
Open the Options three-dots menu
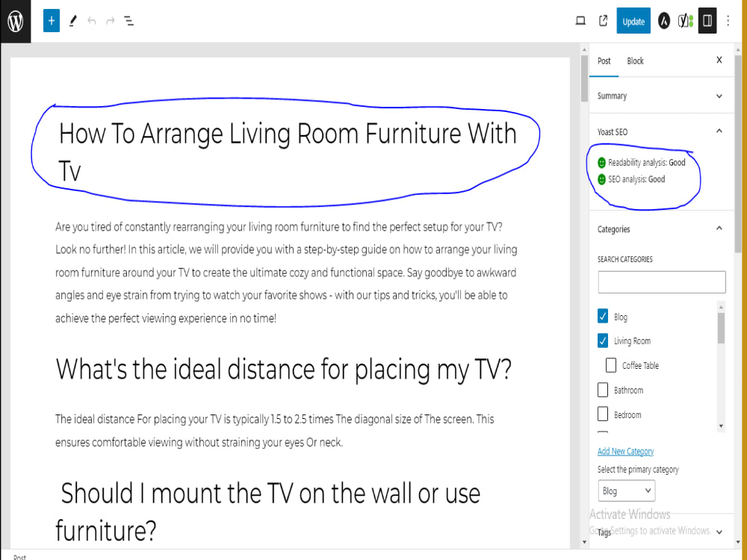tap(728, 21)
